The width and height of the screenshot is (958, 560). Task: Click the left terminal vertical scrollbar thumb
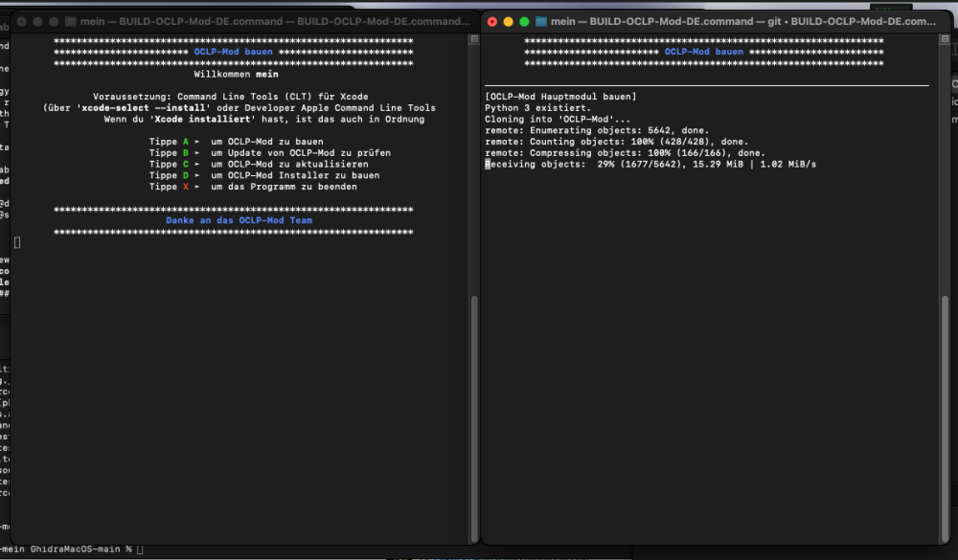point(474,418)
